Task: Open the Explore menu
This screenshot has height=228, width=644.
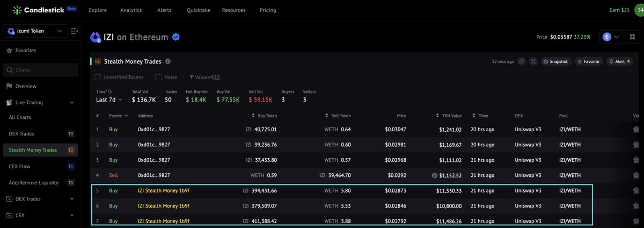Action: (97, 10)
